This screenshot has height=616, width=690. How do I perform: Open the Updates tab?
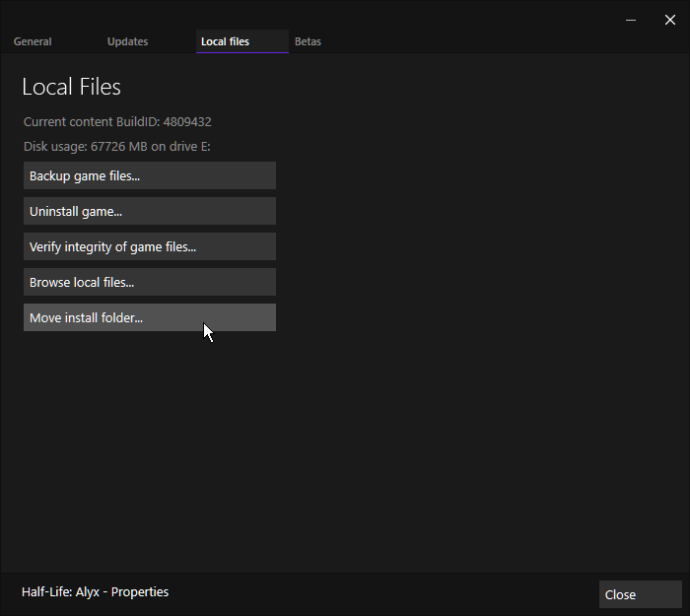[x=127, y=41]
